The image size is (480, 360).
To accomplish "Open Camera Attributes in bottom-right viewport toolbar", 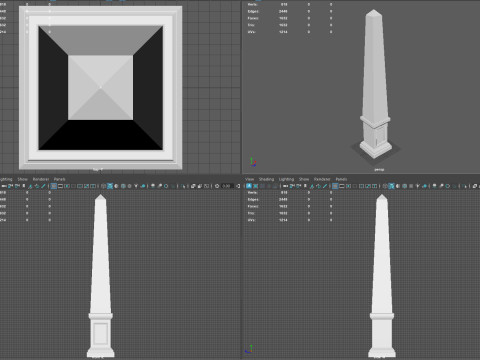I will click(298, 186).
